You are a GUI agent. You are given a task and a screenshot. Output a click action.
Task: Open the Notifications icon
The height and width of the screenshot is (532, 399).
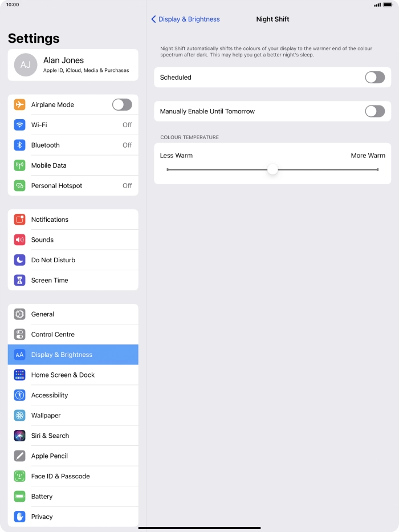point(20,220)
